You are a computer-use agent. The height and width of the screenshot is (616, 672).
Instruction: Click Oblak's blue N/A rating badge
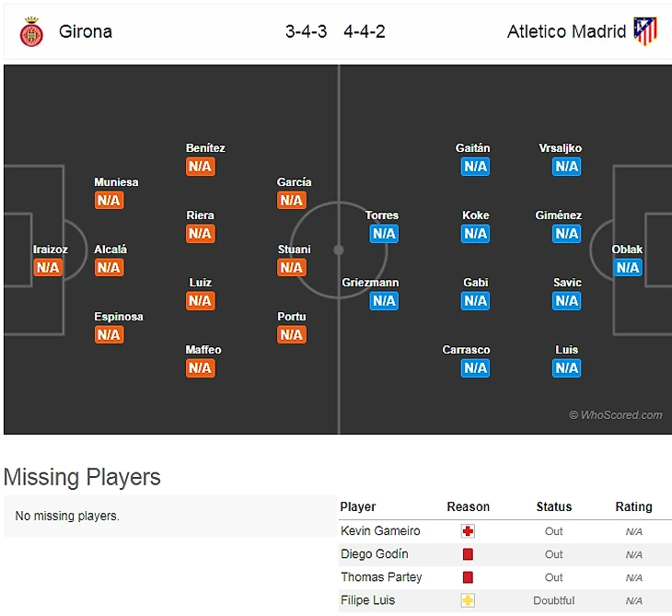point(628,268)
